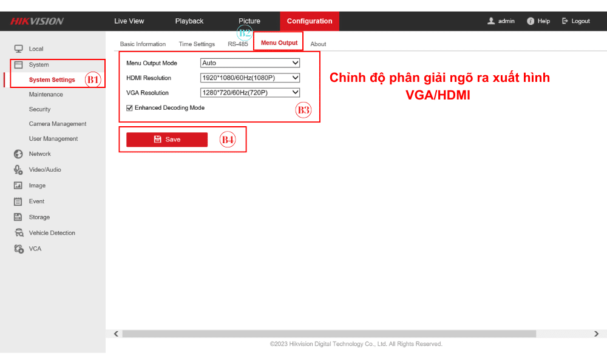Expand the HDMI Resolution dropdown
Viewport: 607px width, 364px height.
pyautogui.click(x=250, y=78)
